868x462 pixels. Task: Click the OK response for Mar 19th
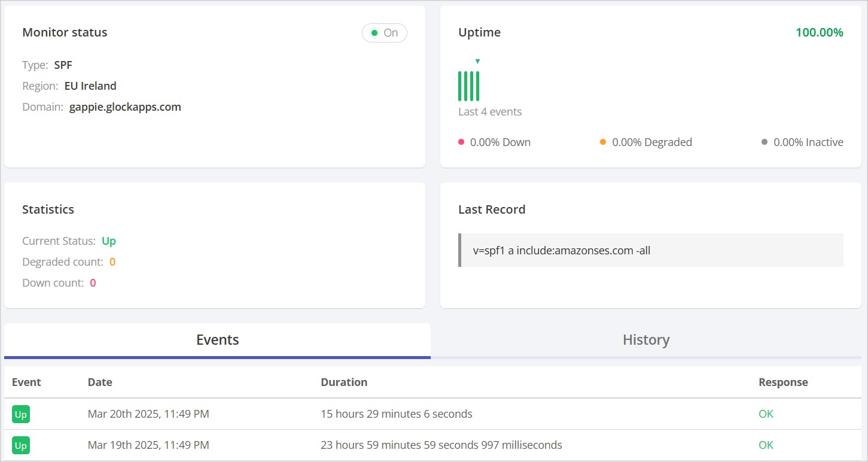(766, 445)
